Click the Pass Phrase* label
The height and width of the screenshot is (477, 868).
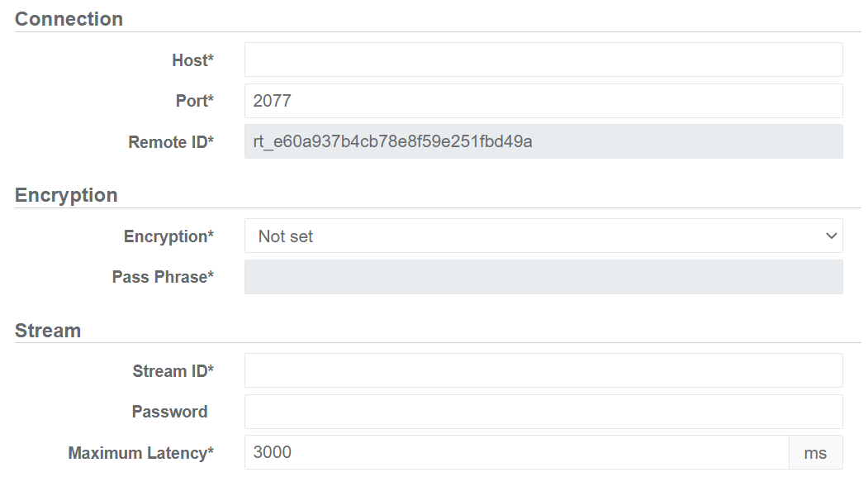[163, 277]
